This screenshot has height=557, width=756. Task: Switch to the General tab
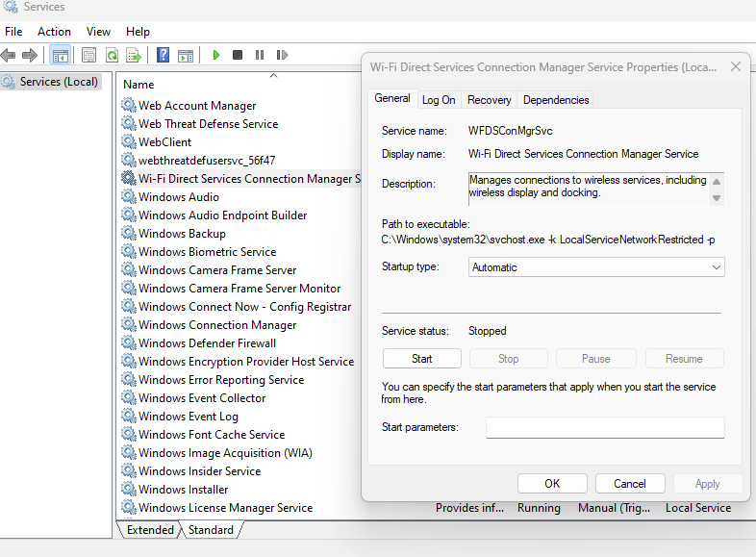[x=392, y=98]
